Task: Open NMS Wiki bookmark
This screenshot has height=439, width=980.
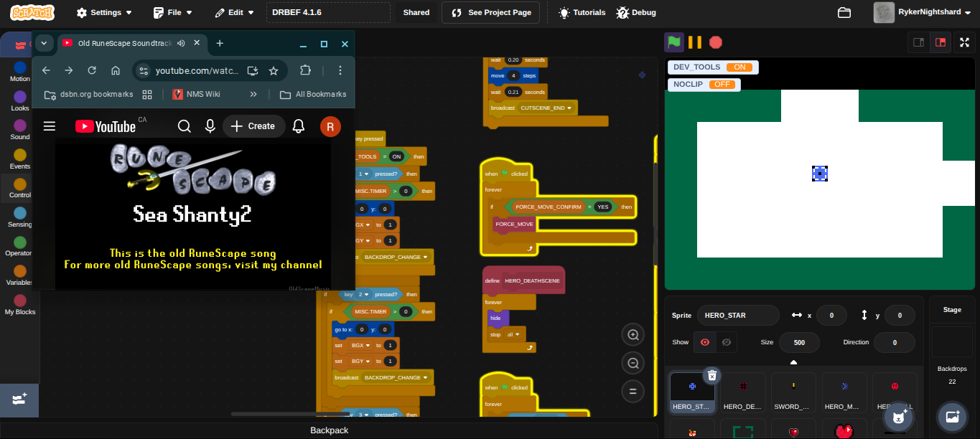Action: point(196,94)
